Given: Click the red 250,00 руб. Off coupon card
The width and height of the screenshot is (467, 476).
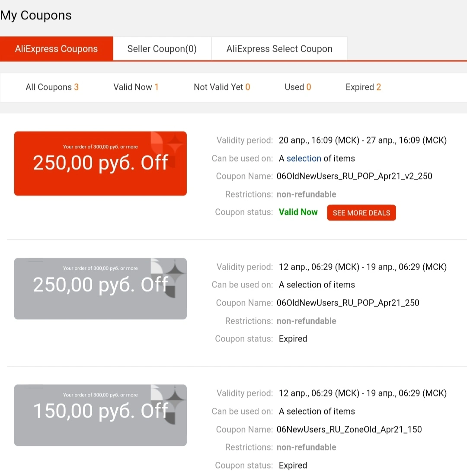Looking at the screenshot, I should tap(100, 163).
